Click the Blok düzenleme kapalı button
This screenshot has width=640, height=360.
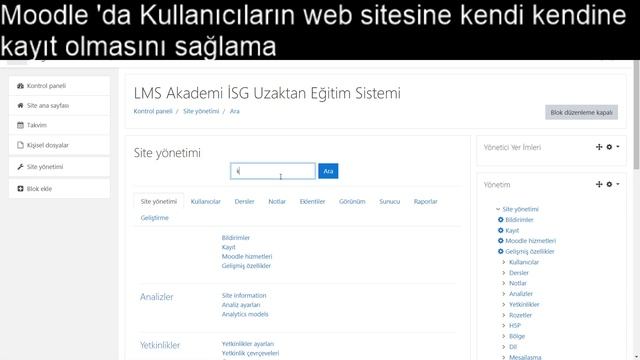(581, 112)
